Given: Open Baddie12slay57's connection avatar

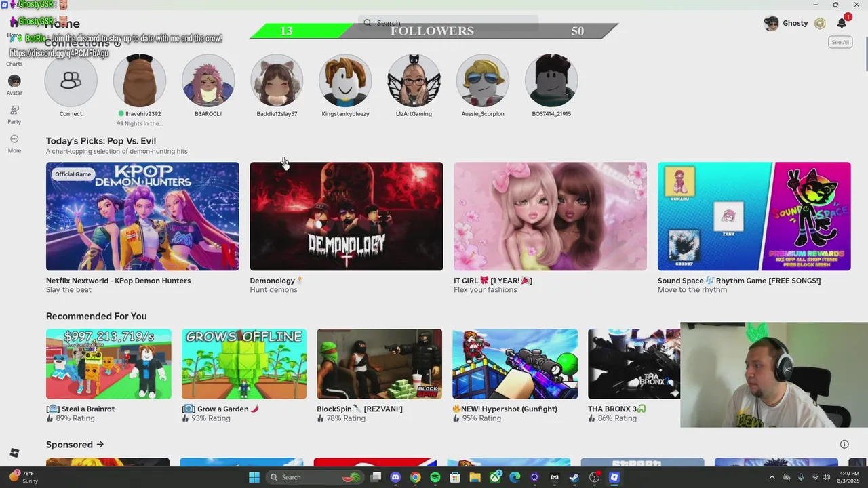Looking at the screenshot, I should pos(277,81).
